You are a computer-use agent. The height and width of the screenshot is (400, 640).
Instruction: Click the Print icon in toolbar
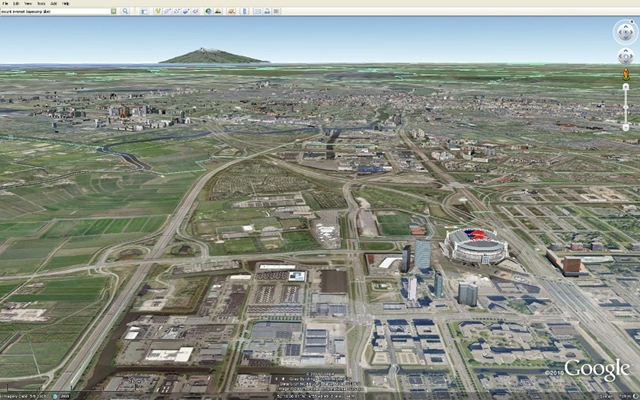coord(267,11)
